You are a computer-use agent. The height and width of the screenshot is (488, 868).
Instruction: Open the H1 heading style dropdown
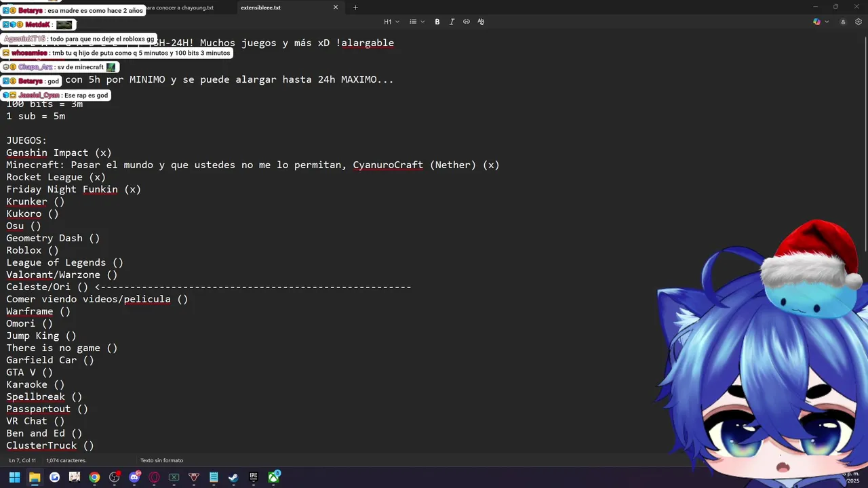[391, 22]
